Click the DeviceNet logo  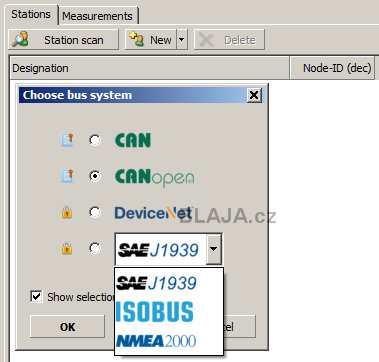154,213
